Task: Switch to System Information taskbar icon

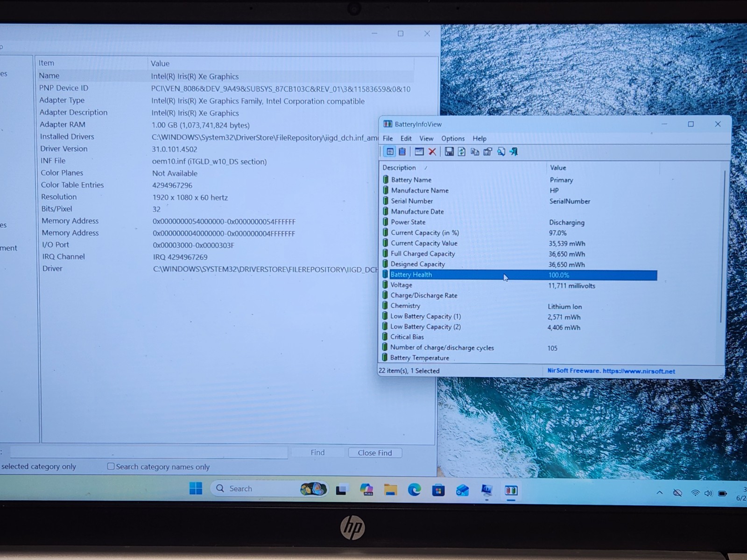Action: click(x=486, y=490)
